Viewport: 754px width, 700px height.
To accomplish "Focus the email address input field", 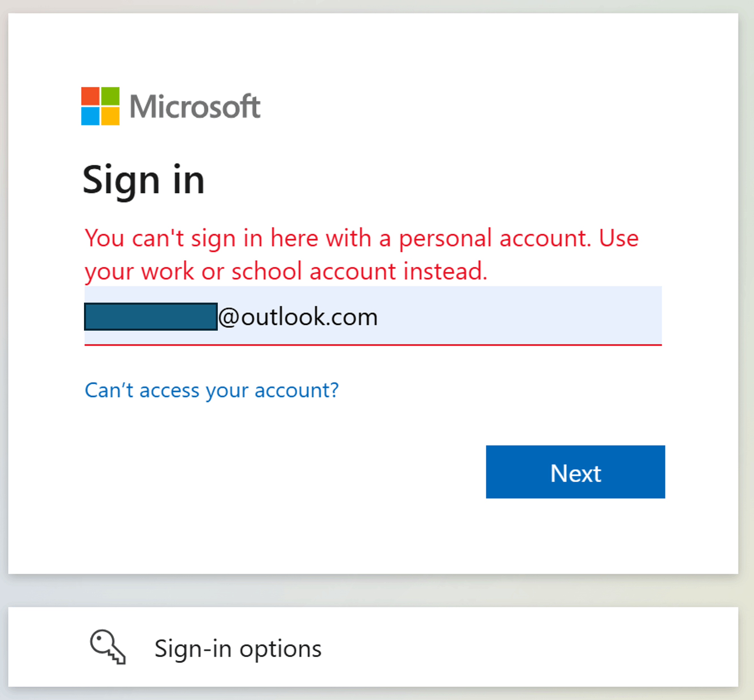I will pyautogui.click(x=373, y=316).
